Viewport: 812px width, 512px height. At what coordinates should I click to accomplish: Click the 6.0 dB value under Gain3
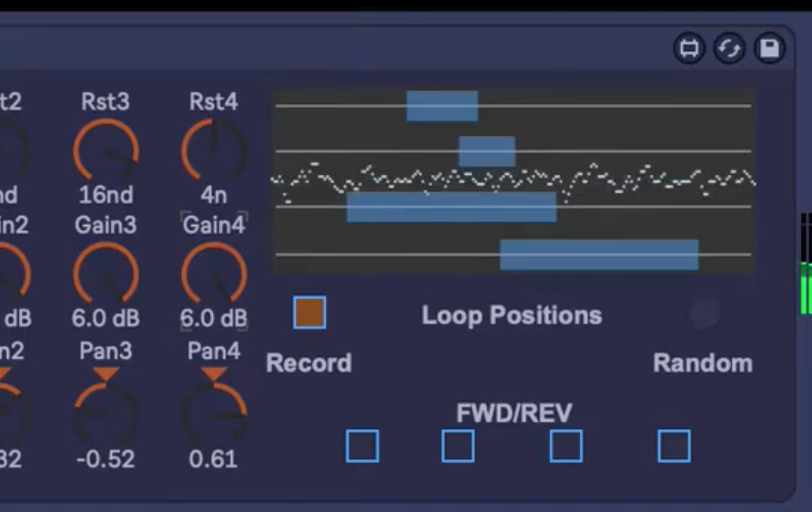coord(106,319)
